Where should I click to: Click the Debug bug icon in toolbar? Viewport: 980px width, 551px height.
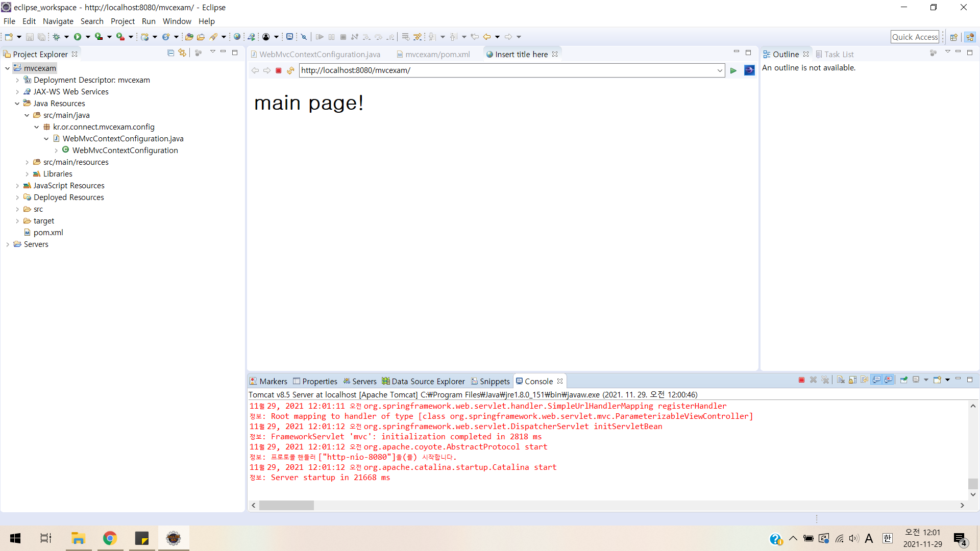(x=57, y=37)
